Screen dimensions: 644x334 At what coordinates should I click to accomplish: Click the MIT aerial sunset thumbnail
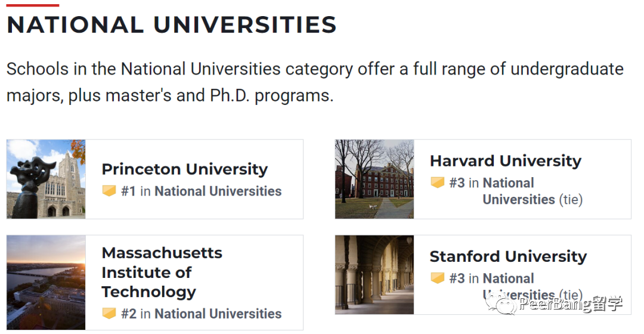coord(46,282)
